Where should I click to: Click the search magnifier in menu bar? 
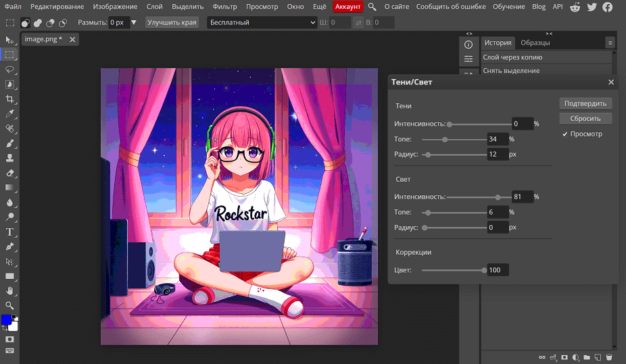click(372, 7)
